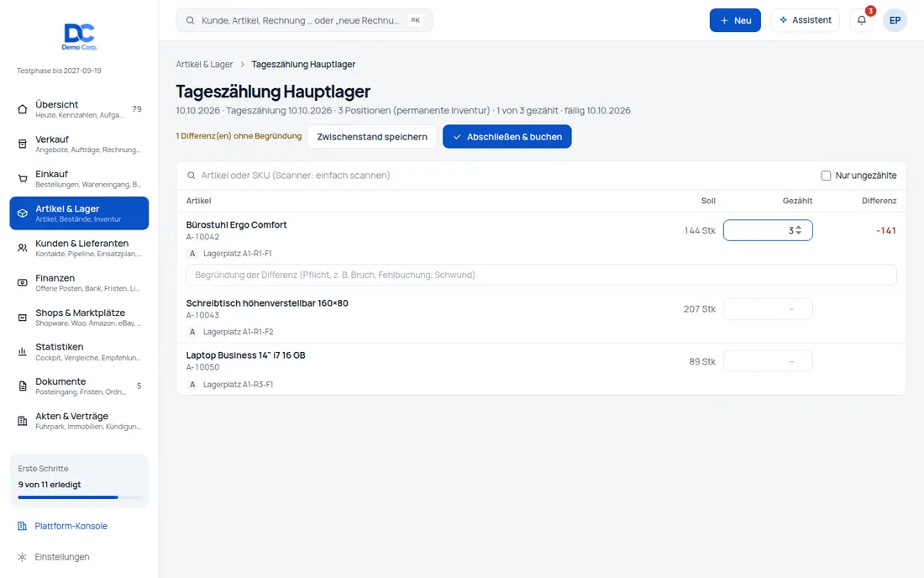
Task: Open the EP user avatar menu
Action: [x=895, y=20]
